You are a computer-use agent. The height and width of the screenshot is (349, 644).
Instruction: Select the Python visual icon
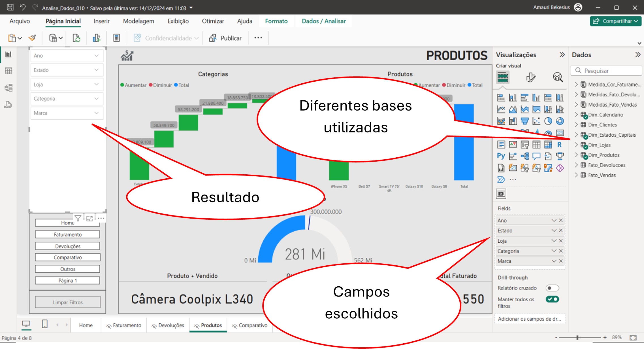pyautogui.click(x=501, y=156)
